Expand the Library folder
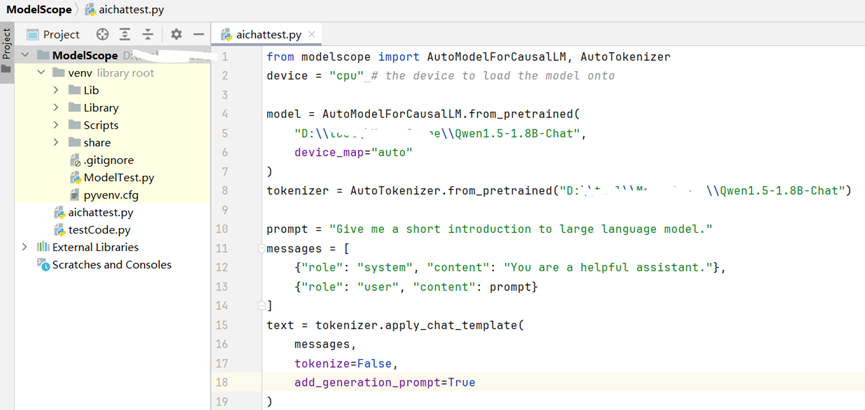 coord(56,108)
